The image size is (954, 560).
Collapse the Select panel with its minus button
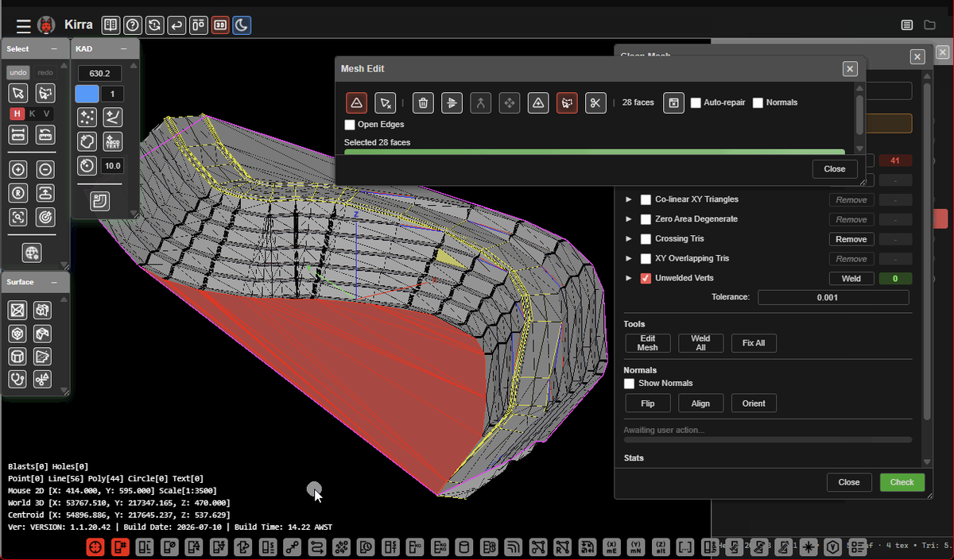tap(54, 49)
